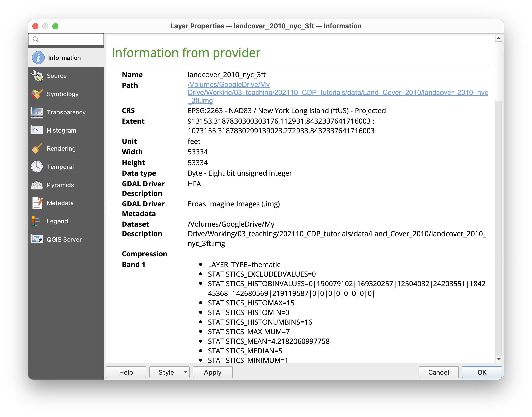Confirm with the OK button

(482, 372)
